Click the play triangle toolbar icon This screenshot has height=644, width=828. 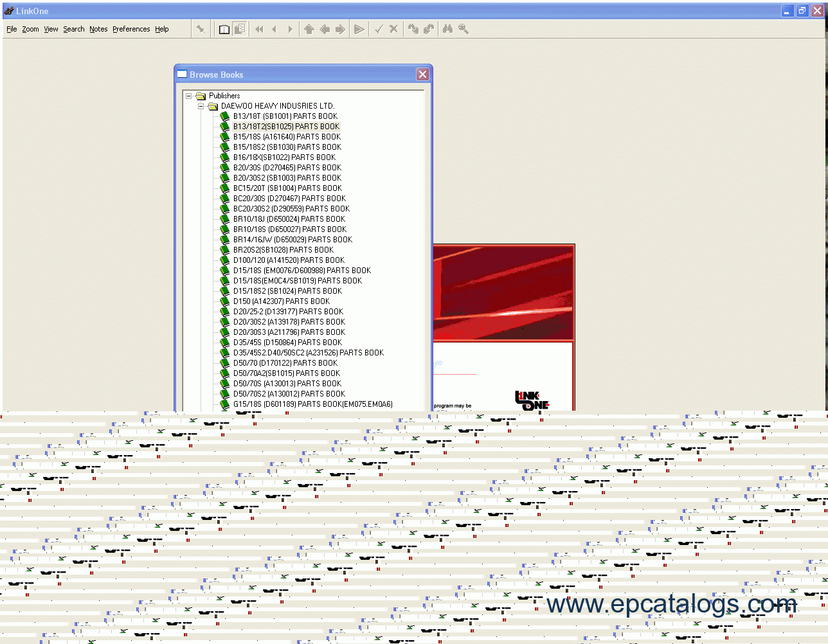[359, 29]
